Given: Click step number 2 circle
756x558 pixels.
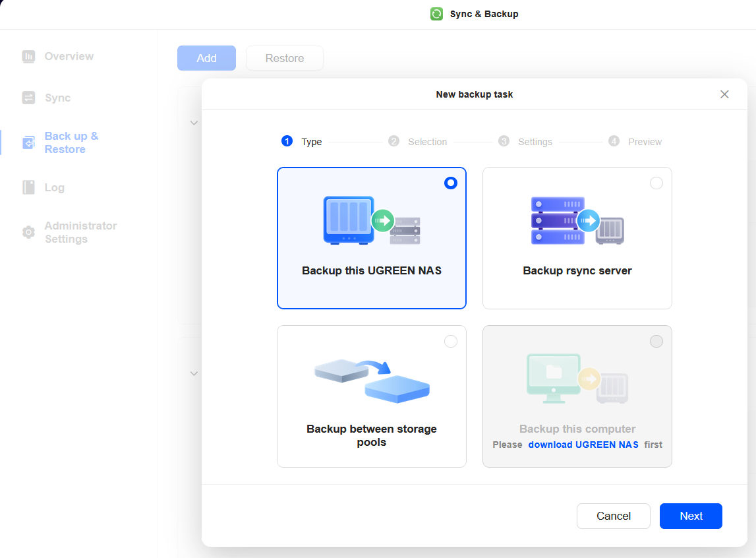Looking at the screenshot, I should (x=394, y=141).
